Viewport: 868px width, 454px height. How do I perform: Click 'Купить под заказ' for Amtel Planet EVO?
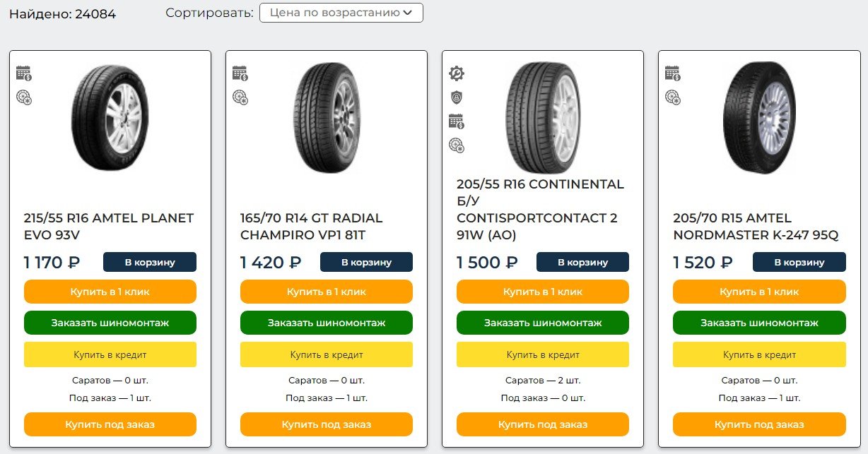(x=110, y=424)
